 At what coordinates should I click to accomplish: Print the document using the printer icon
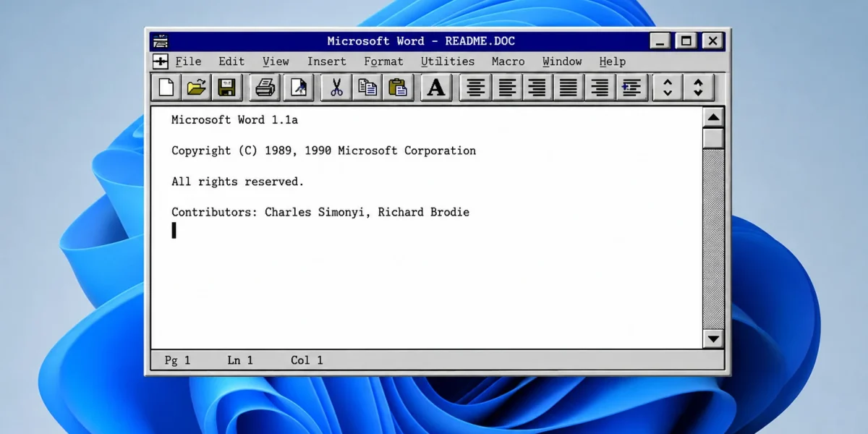tap(265, 88)
